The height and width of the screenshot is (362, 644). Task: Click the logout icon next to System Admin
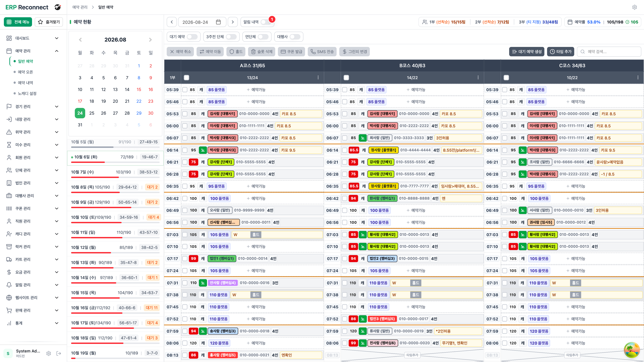(59, 353)
